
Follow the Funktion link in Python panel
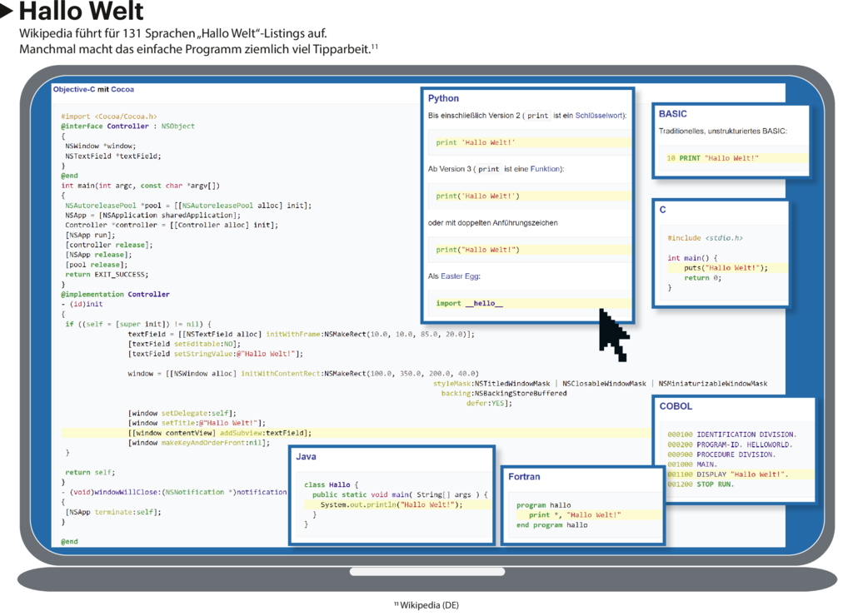tap(546, 169)
